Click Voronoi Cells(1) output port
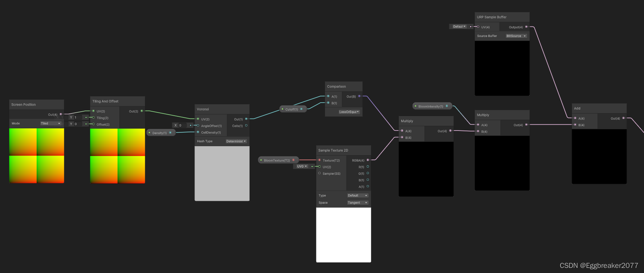 246,125
